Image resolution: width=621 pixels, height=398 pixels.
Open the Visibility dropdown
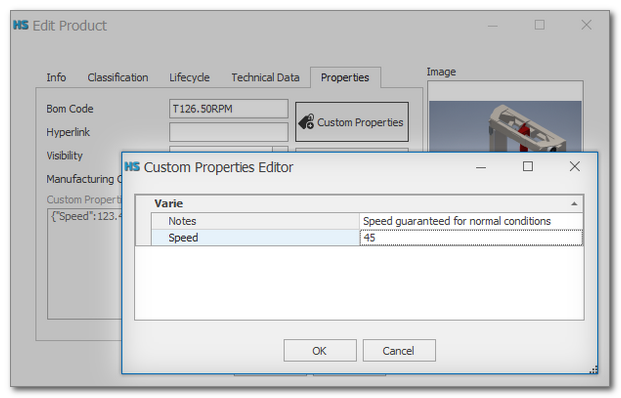pos(280,150)
